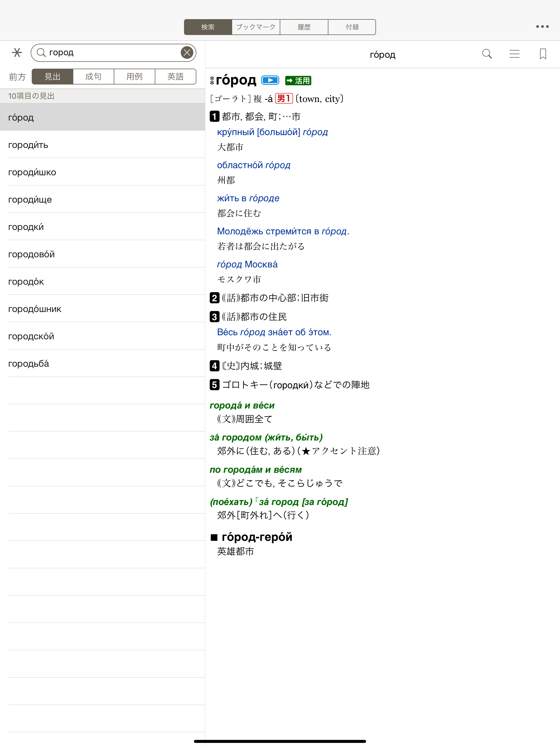The width and height of the screenshot is (560, 747).
Task: Tap sense 5 ゴロトキー definition
Action: [296, 385]
